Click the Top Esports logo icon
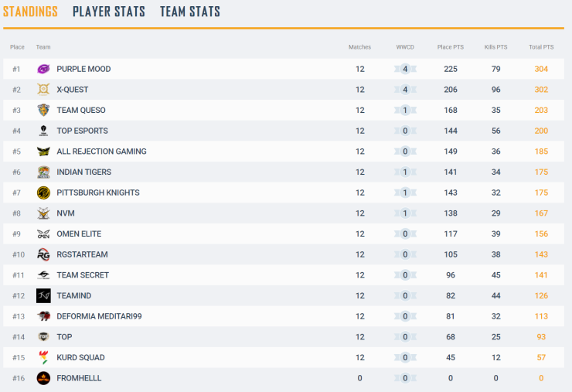This screenshot has height=392, width=572. (43, 131)
